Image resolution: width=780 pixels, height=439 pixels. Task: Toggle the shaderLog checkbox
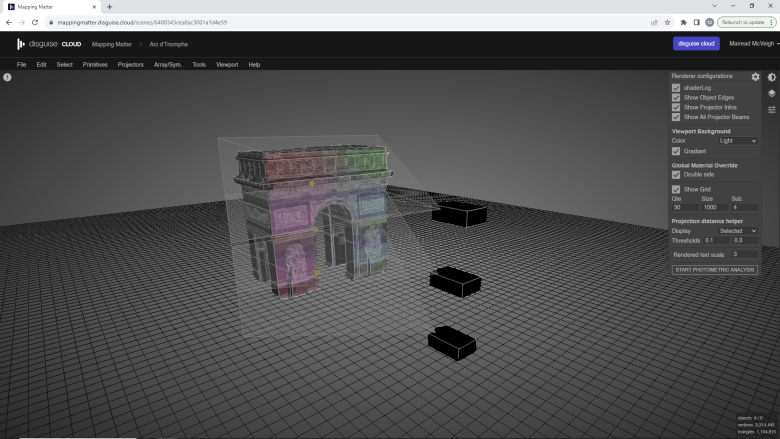[x=676, y=88]
